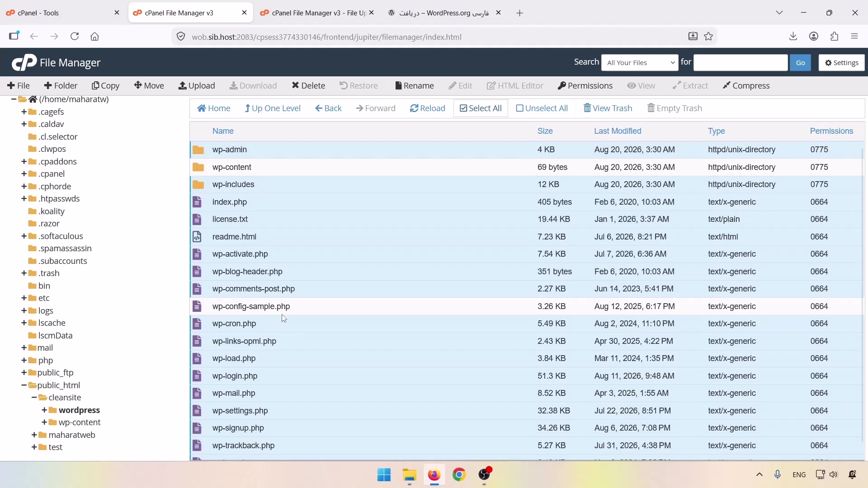This screenshot has height=488, width=868.
Task: Open the Upload tool
Action: [x=197, y=86]
